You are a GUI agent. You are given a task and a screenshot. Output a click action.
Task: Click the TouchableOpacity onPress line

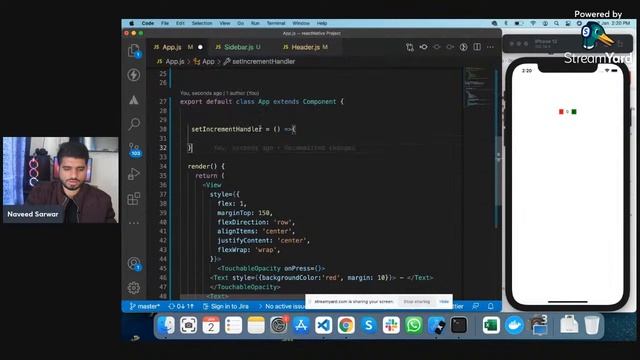(271, 268)
